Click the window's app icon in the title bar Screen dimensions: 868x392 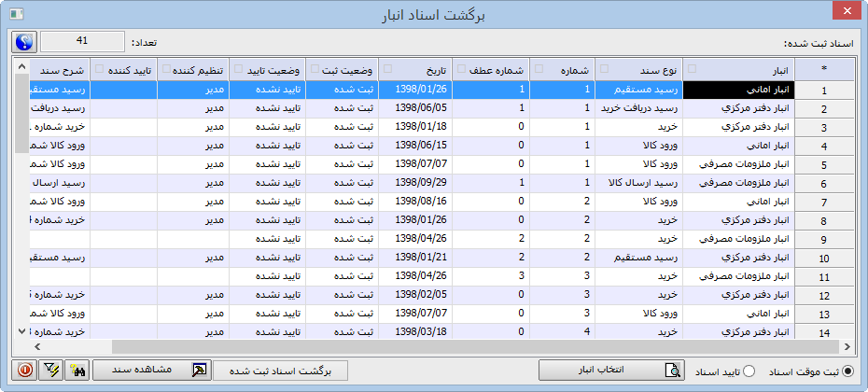pos(17,14)
